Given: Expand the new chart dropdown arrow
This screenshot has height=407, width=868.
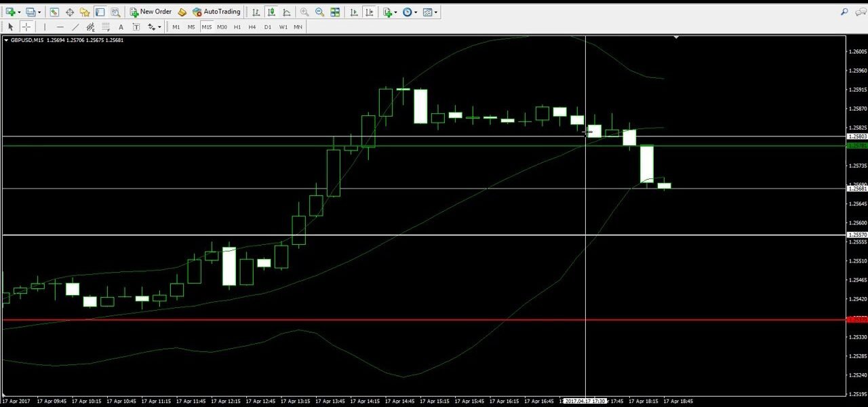Looking at the screenshot, I should 20,12.
